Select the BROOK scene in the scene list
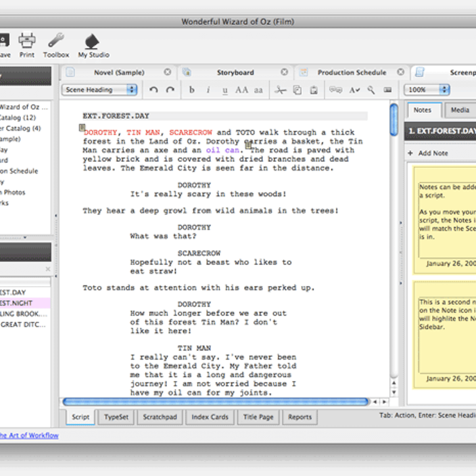 tap(25, 314)
